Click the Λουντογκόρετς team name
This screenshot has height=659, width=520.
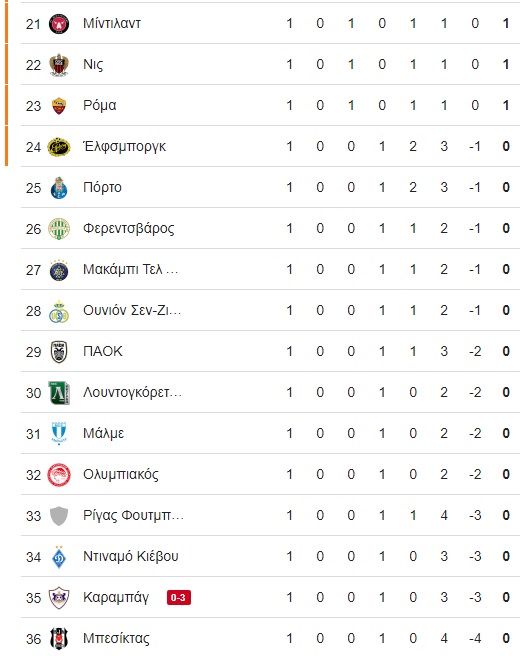point(132,393)
